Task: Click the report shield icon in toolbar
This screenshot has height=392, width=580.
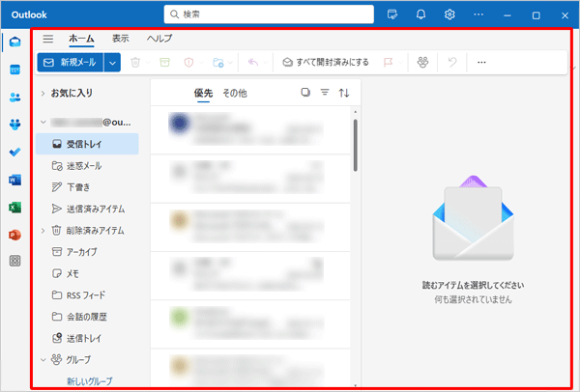Action: tap(188, 63)
